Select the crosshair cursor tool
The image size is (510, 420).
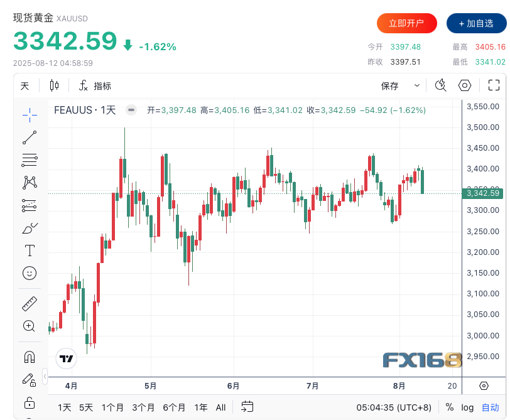pyautogui.click(x=30, y=115)
